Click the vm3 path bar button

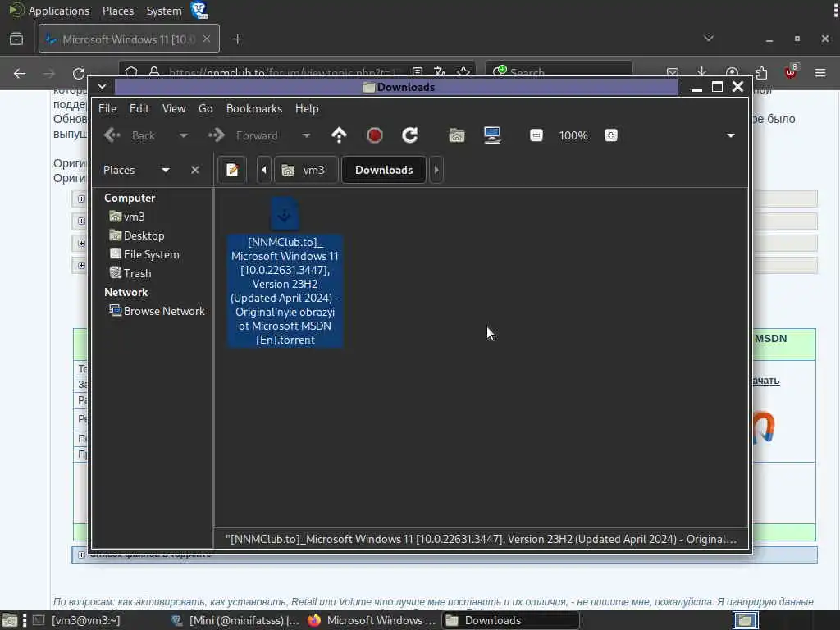tap(306, 170)
